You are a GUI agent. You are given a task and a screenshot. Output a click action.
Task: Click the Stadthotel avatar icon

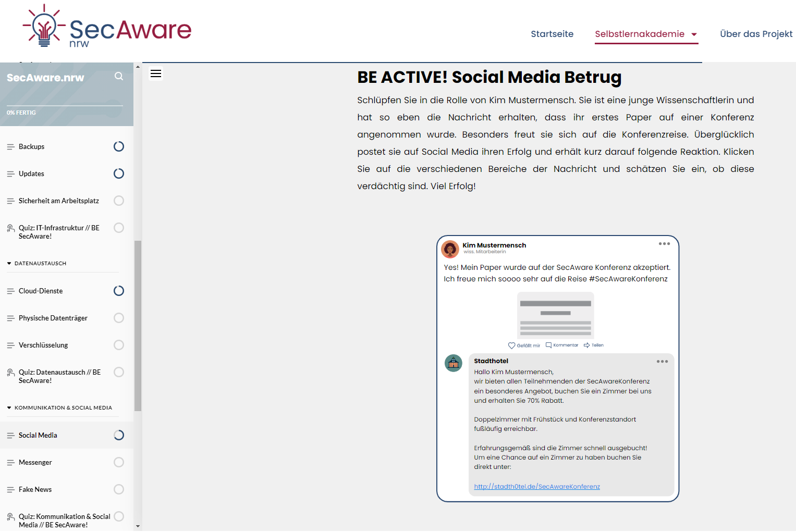point(453,363)
